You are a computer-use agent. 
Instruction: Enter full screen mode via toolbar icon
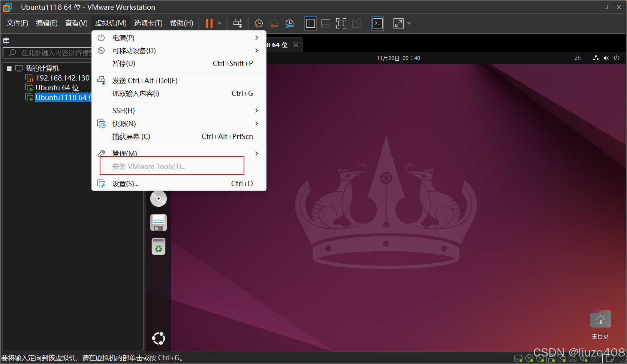click(341, 23)
